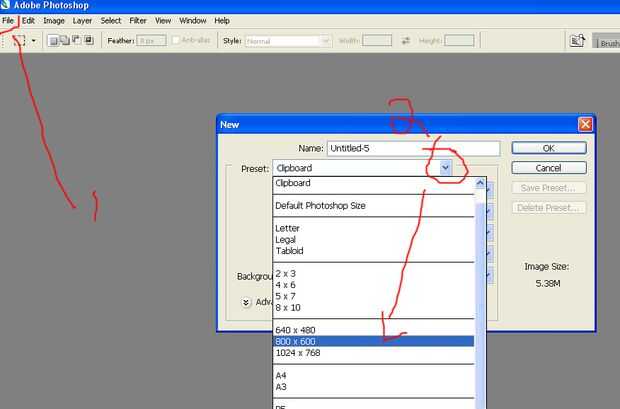620x409 pixels.
Task: Expand the Advanced options chevron
Action: (246, 303)
